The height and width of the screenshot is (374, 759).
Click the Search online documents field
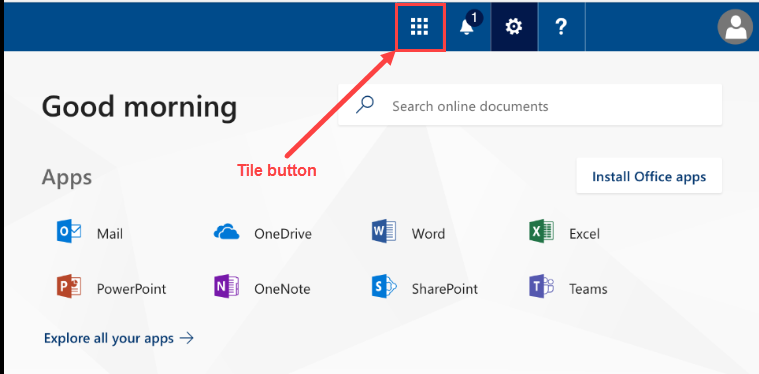pyautogui.click(x=530, y=105)
